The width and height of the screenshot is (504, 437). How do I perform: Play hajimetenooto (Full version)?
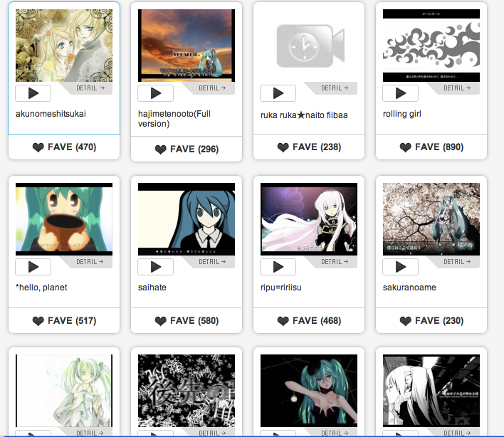[x=156, y=93]
